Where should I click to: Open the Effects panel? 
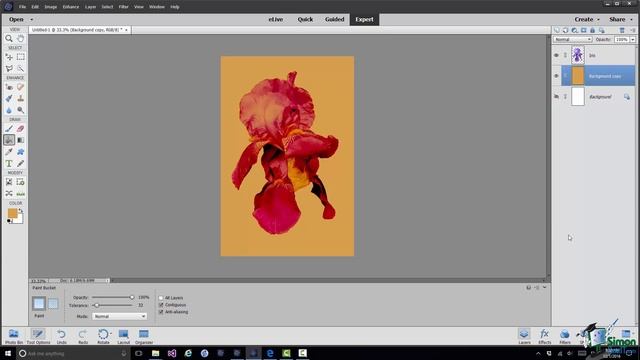pyautogui.click(x=544, y=336)
